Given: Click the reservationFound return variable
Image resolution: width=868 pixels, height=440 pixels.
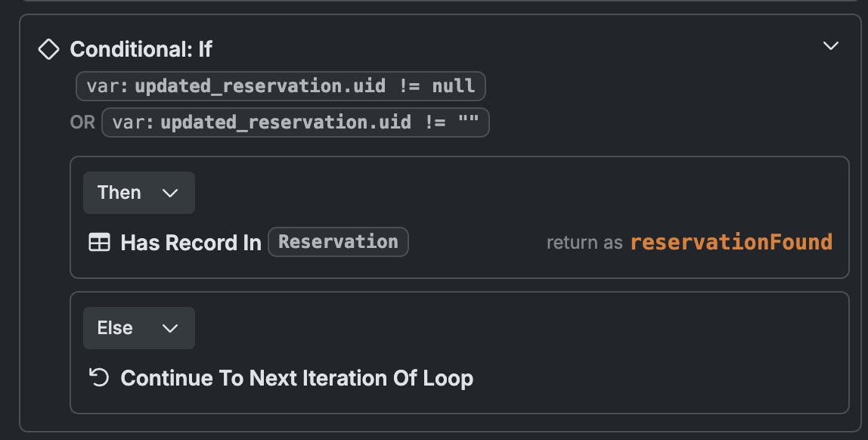Looking at the screenshot, I should (731, 242).
